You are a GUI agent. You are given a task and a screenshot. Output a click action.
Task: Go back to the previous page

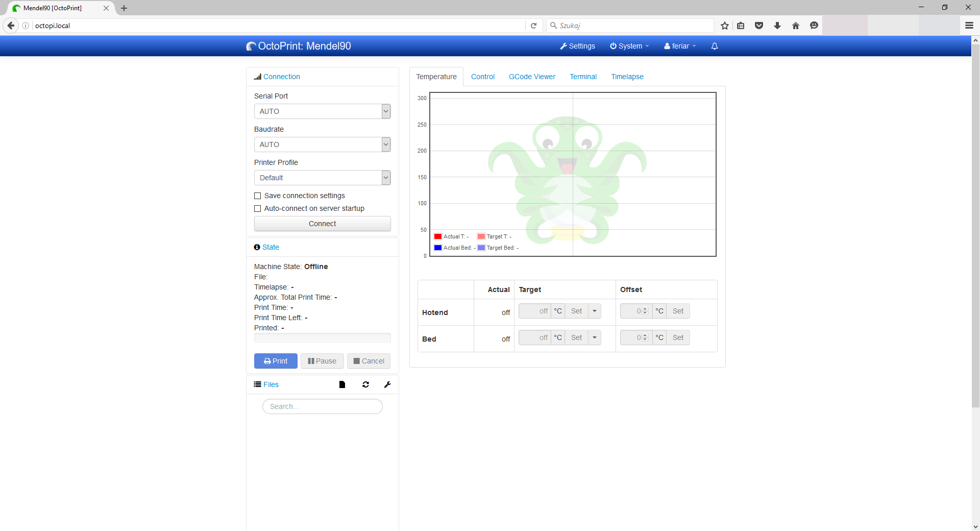pos(11,26)
